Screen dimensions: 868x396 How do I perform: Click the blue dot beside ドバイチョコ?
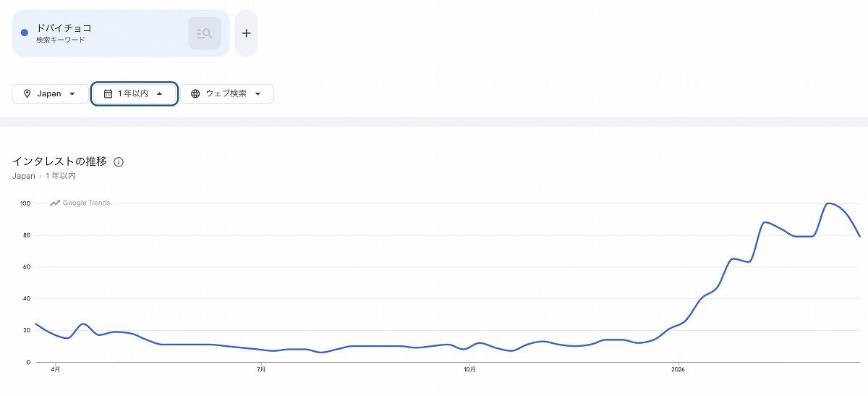click(25, 33)
